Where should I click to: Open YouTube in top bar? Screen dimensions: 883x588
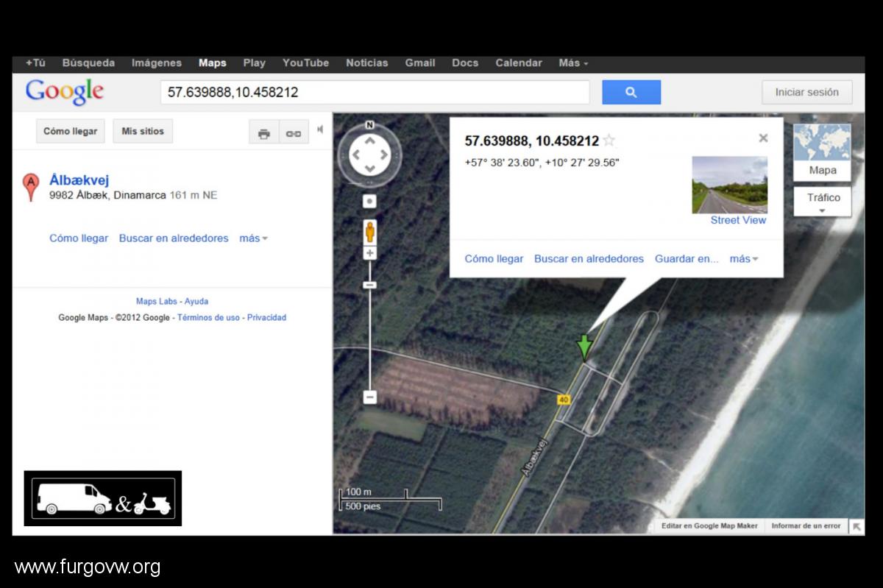306,63
